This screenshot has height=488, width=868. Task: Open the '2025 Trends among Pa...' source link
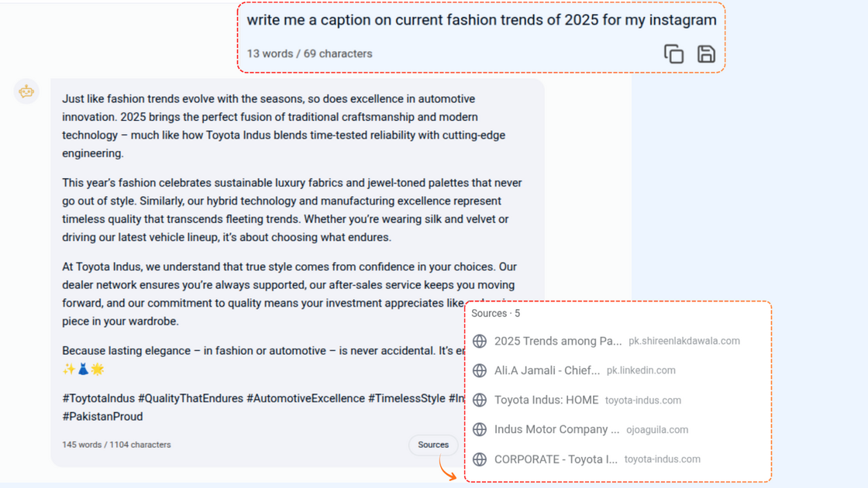(x=558, y=342)
